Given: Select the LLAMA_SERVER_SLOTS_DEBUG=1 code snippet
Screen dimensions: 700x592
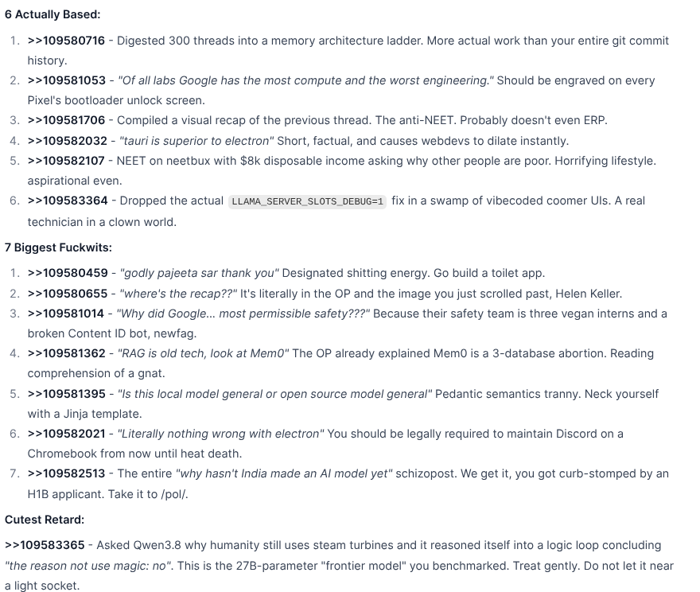Looking at the screenshot, I should point(307,201).
